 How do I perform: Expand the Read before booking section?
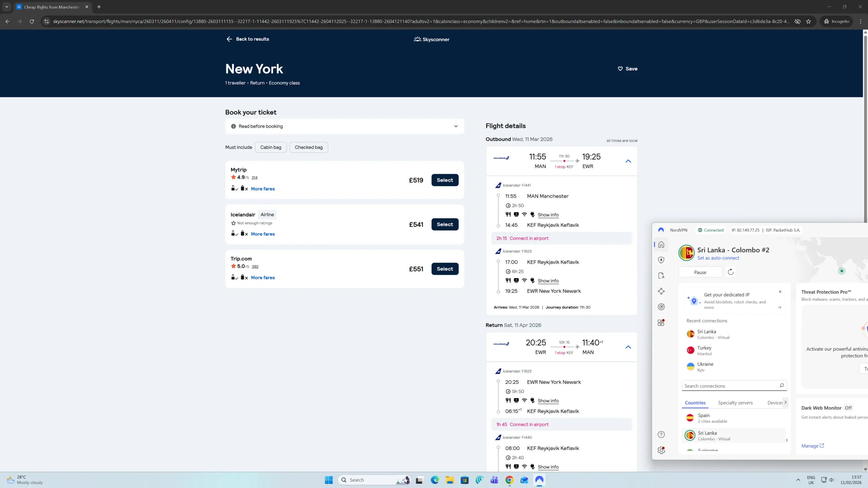click(x=344, y=126)
